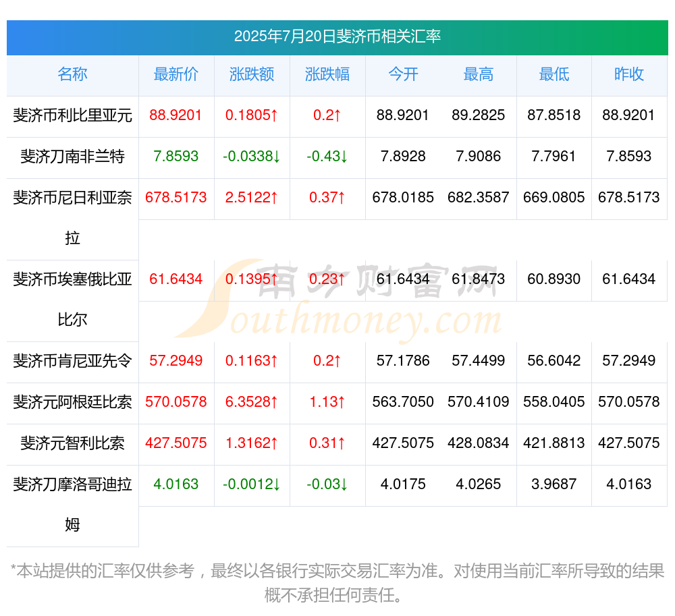Select the 最高 column header
675x616 pixels.
[x=479, y=74]
